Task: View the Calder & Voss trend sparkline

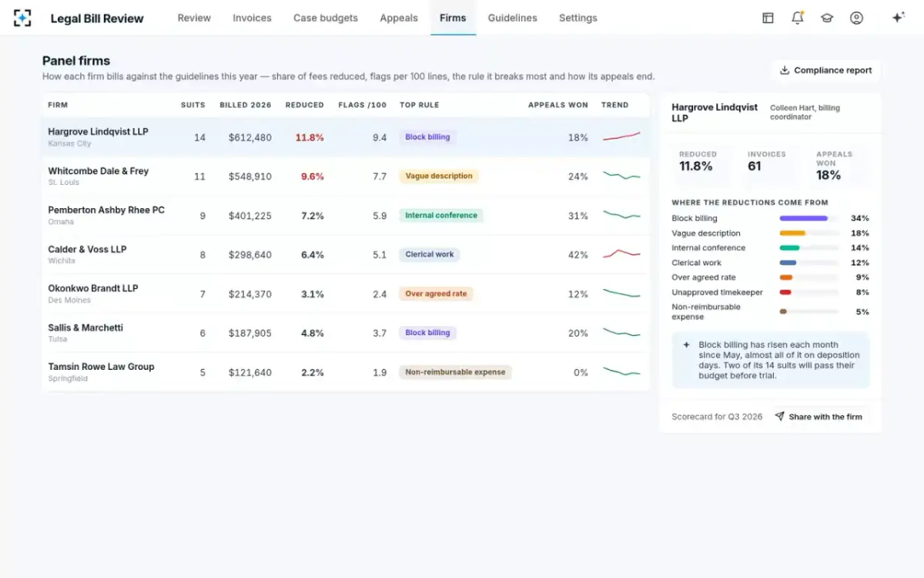Action: click(x=621, y=254)
